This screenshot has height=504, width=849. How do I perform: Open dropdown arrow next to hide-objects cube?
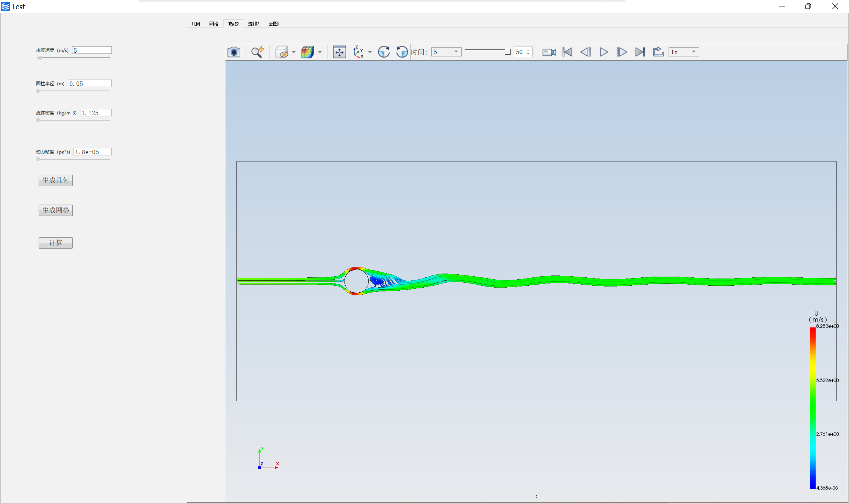pos(294,52)
